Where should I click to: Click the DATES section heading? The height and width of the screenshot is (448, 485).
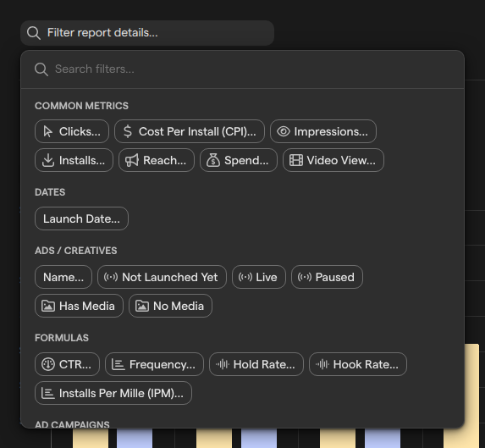point(50,192)
